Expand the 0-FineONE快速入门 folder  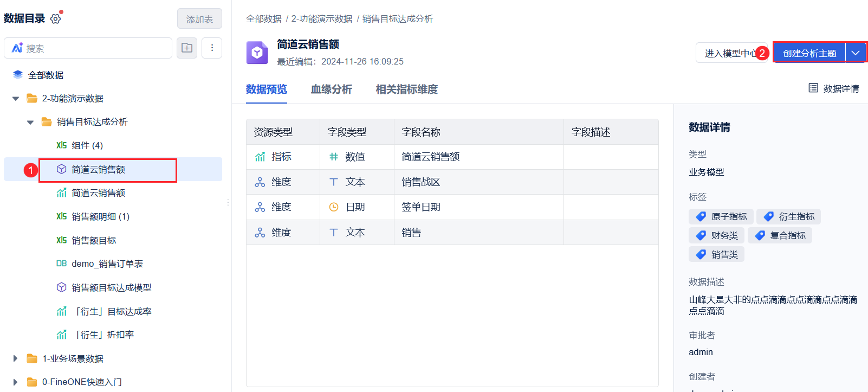click(16, 382)
